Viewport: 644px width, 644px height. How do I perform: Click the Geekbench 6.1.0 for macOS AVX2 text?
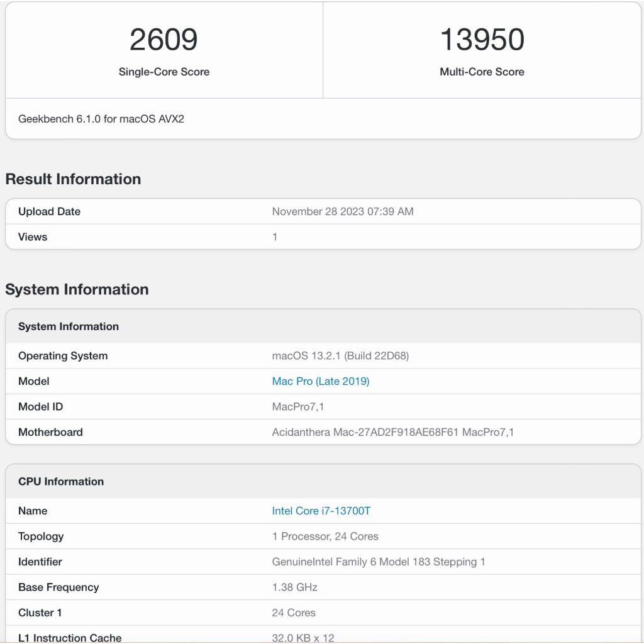click(x=101, y=118)
